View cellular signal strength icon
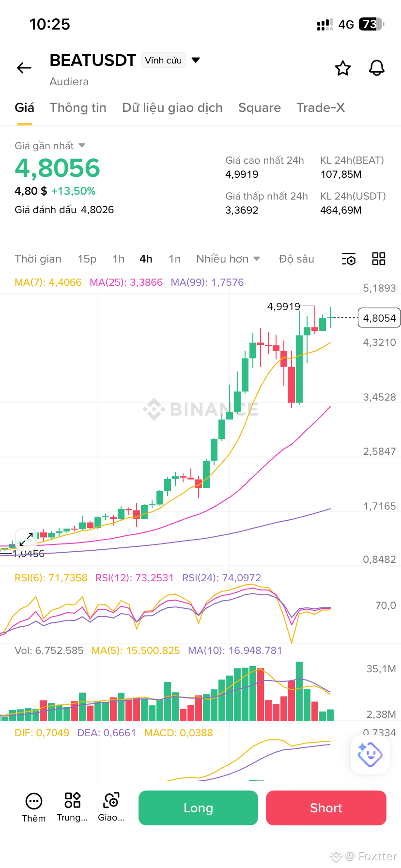The image size is (401, 868). (325, 24)
